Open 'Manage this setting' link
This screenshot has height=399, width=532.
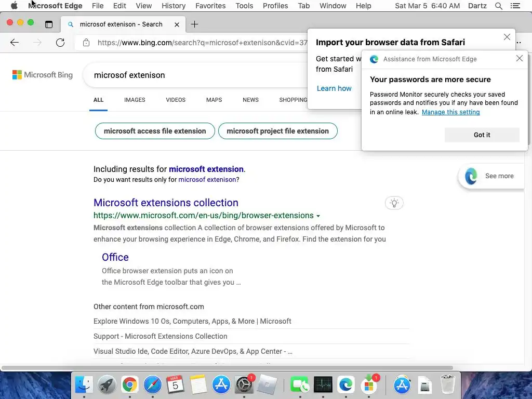pos(450,112)
